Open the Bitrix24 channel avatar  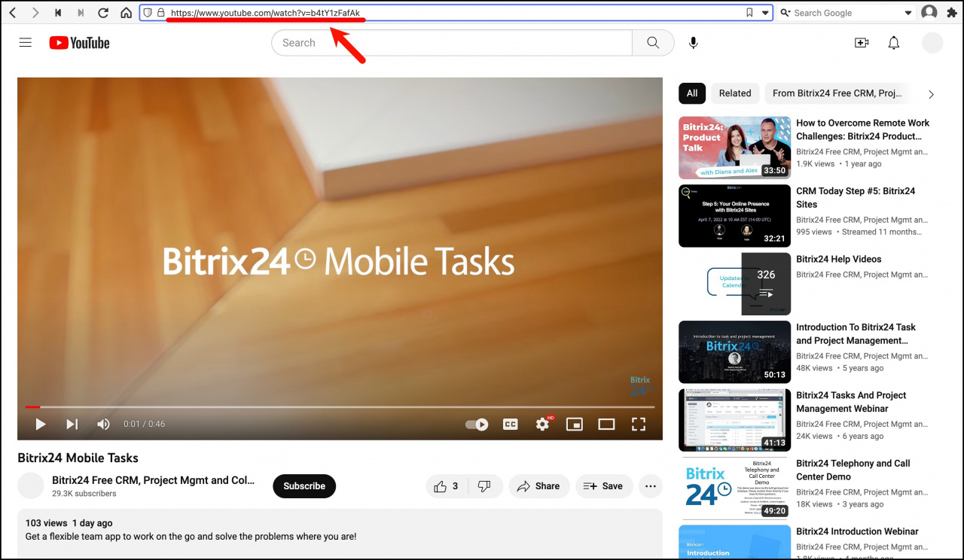coord(31,485)
